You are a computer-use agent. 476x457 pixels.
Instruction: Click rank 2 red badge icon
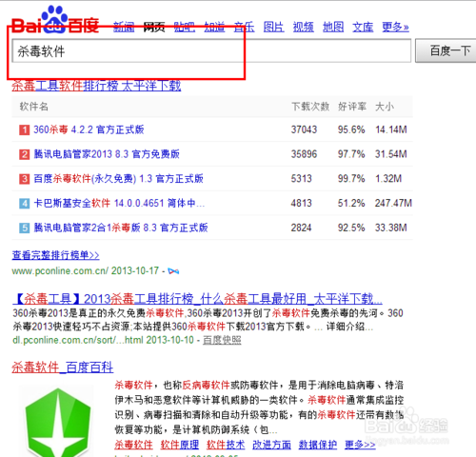(24, 154)
